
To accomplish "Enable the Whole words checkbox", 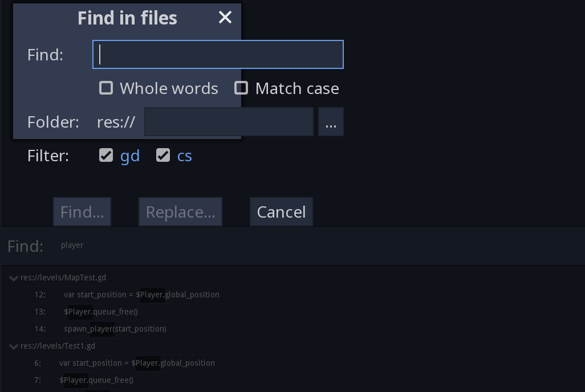I will tap(106, 88).
